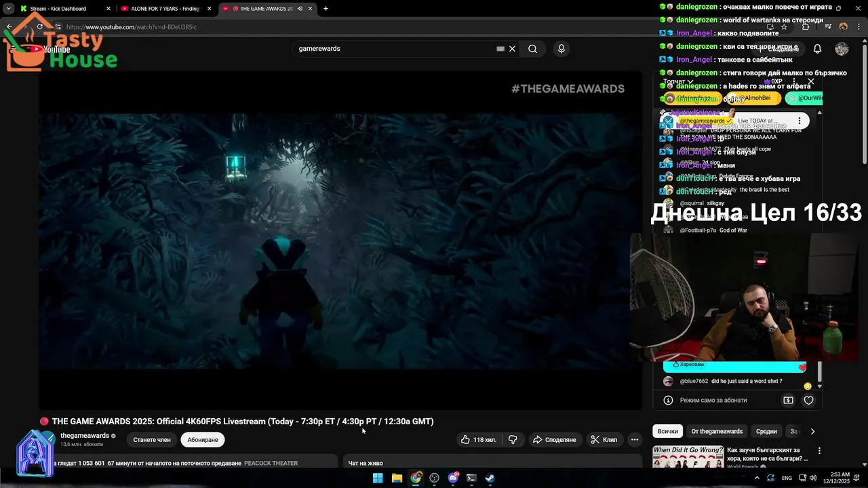Select the От thegameawards filter chip
This screenshot has width=868, height=488.
click(x=717, y=431)
